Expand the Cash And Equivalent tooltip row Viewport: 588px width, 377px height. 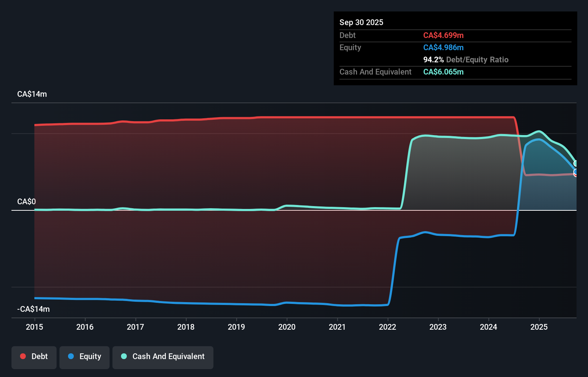pyautogui.click(x=375, y=72)
